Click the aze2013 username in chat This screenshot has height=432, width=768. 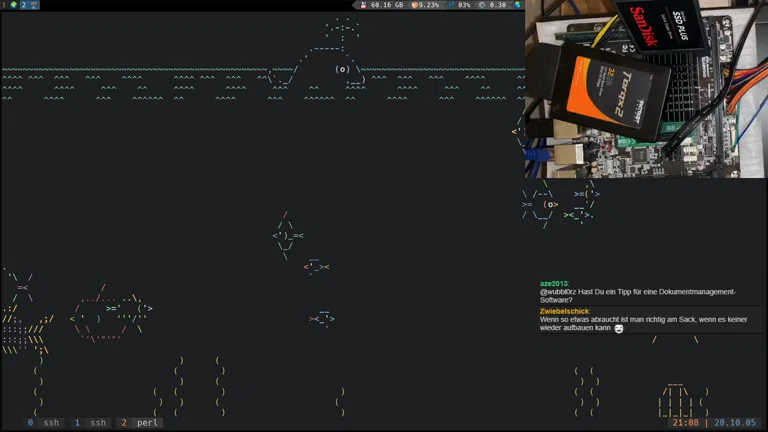554,284
